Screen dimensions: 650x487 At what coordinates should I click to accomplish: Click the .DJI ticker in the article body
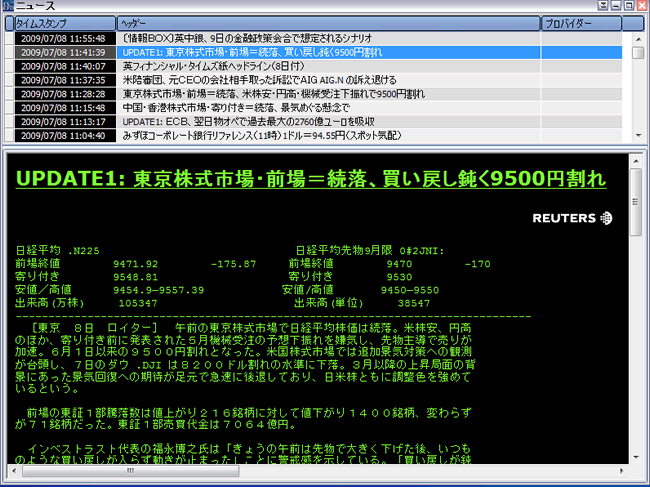pyautogui.click(x=149, y=366)
